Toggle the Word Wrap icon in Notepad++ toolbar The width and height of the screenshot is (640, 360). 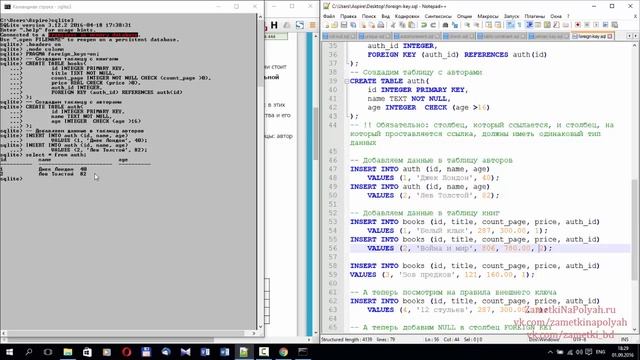pos(510,25)
